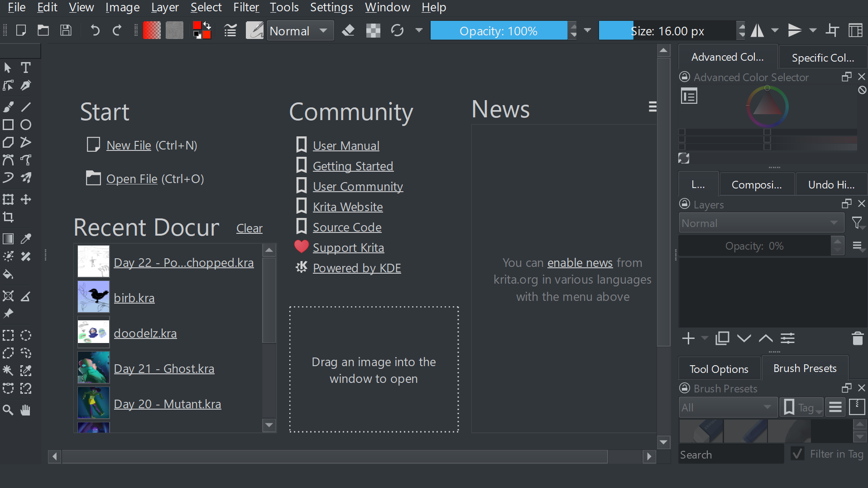Open the User Manual link

click(x=346, y=145)
